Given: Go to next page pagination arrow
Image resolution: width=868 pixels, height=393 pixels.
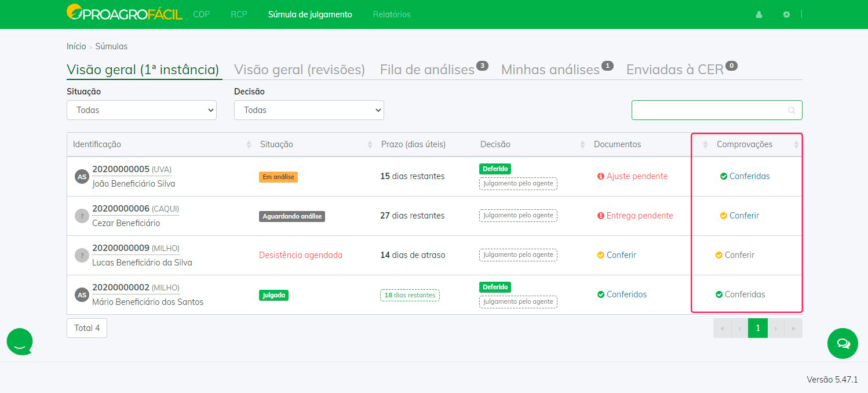Looking at the screenshot, I should click(x=776, y=328).
